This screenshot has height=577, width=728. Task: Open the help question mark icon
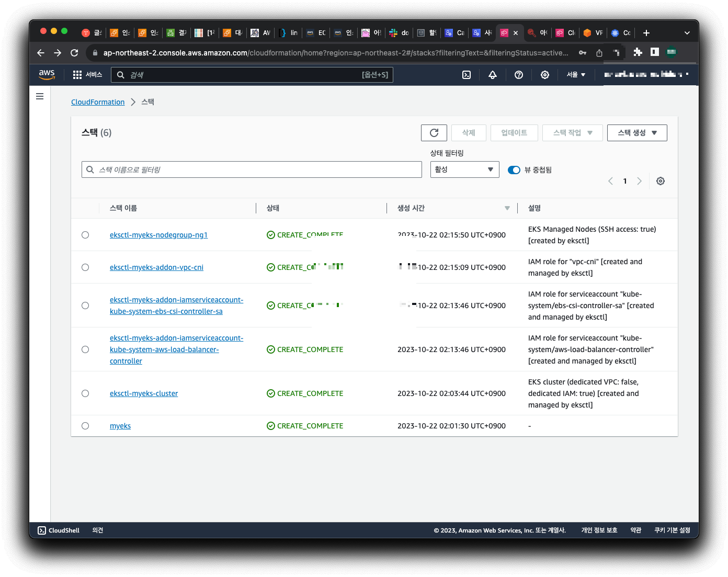(519, 75)
